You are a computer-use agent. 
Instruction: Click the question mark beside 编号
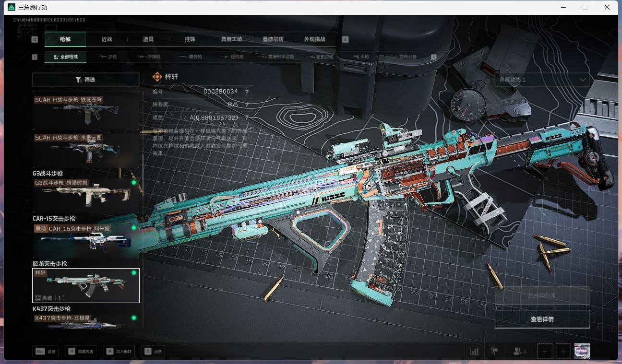click(x=247, y=92)
